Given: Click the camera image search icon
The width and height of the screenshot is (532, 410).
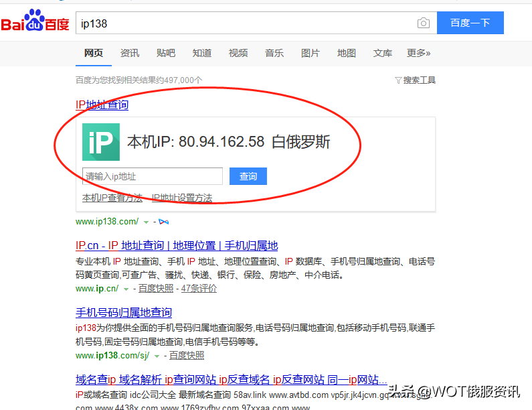Looking at the screenshot, I should (423, 23).
